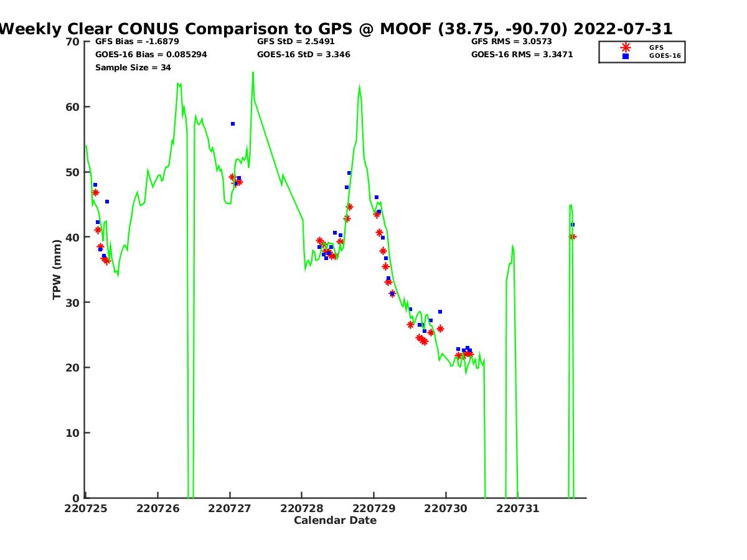Select the highest blue GOES-16 point near 57 mm
This screenshot has height=560, width=747.
click(233, 124)
